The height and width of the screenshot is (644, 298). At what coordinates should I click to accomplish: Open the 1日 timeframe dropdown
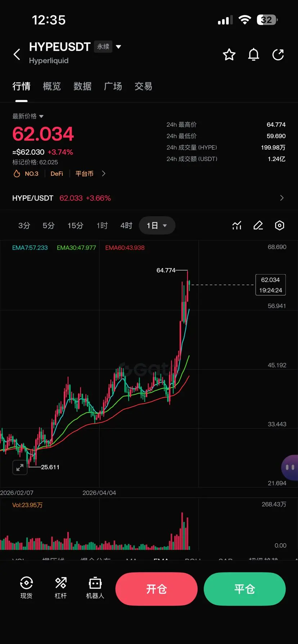click(157, 225)
